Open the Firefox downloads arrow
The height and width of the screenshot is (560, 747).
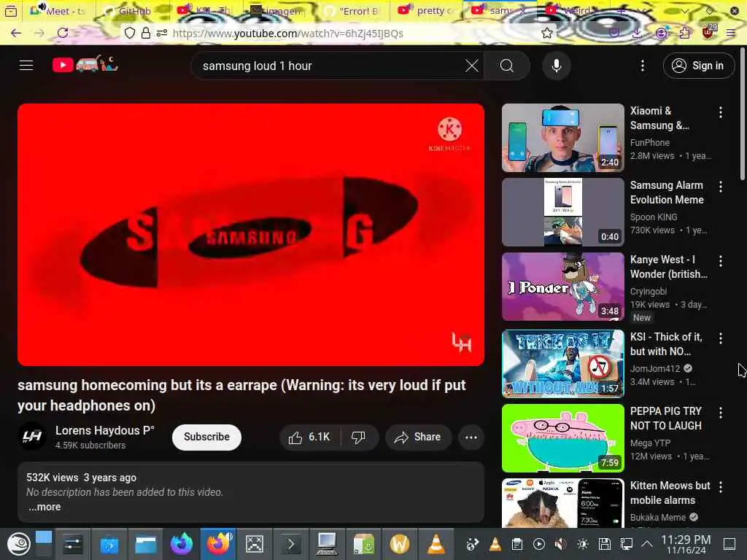637,33
